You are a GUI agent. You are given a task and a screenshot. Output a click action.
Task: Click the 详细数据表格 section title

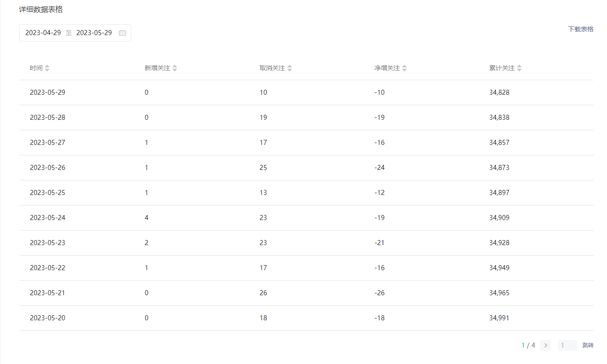point(41,10)
